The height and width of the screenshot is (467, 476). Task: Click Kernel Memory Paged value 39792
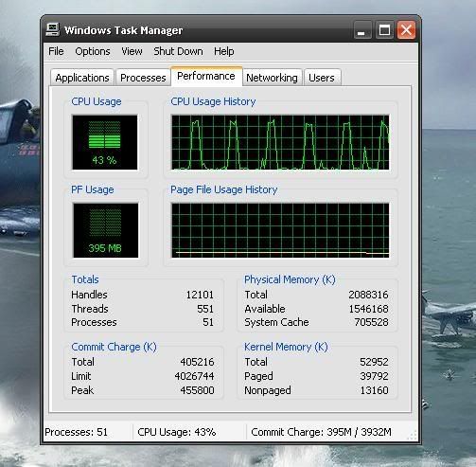[374, 376]
